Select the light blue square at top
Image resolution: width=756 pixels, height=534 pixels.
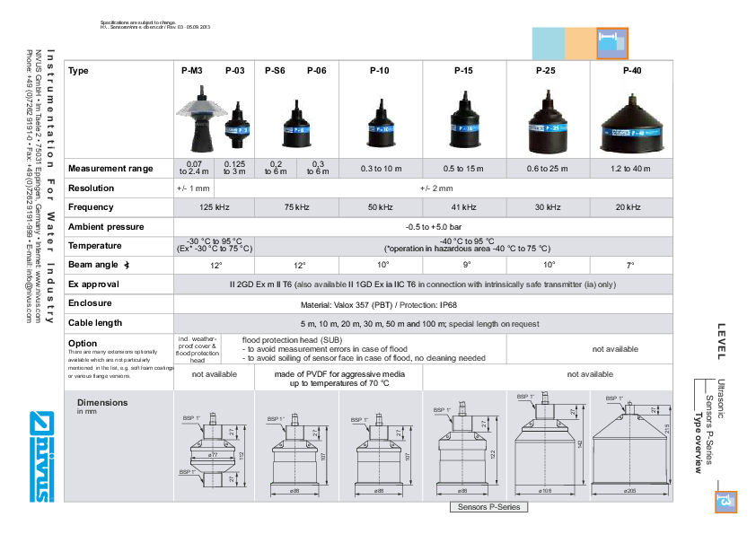click(x=548, y=43)
